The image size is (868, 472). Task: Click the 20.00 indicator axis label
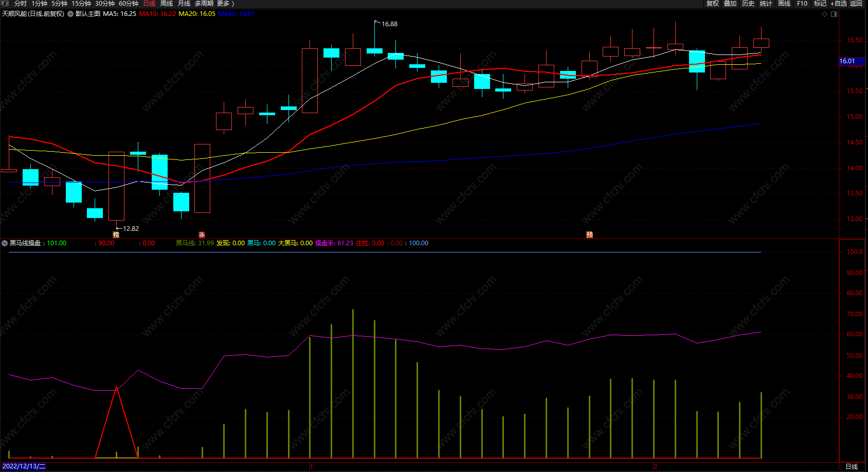coord(855,417)
